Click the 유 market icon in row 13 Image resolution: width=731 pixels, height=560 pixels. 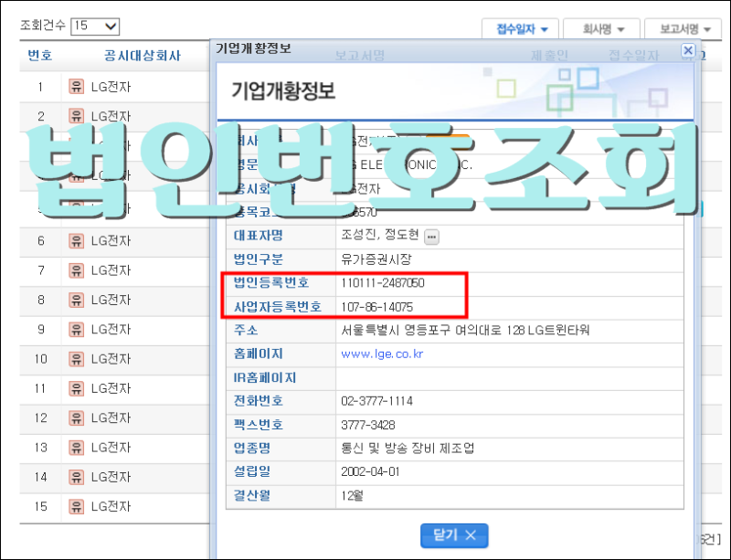pos(76,447)
